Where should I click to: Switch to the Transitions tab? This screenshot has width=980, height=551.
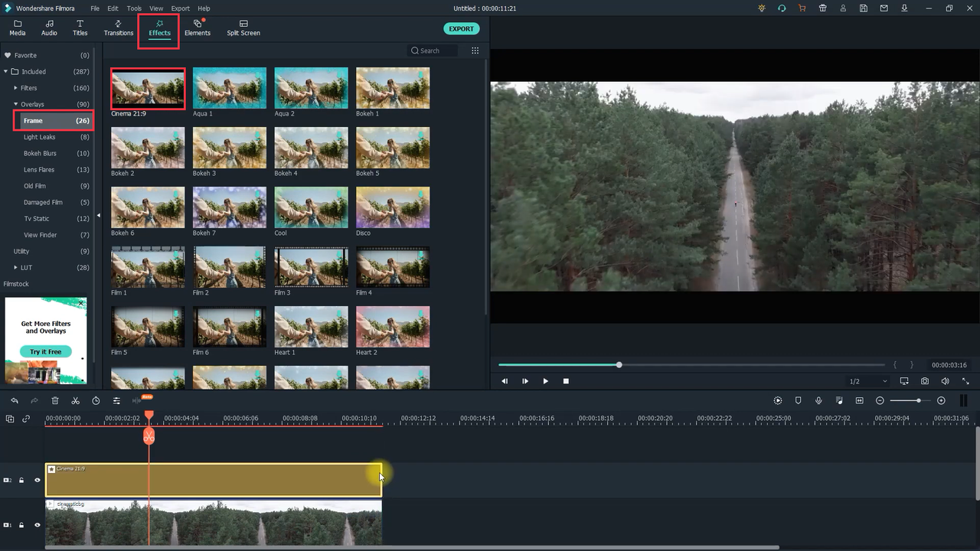[119, 28]
